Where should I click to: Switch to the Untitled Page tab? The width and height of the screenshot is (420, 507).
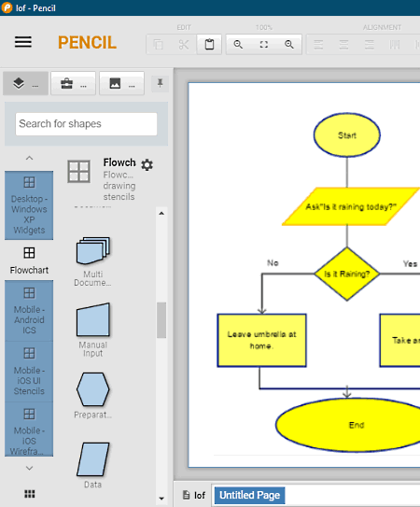249,495
